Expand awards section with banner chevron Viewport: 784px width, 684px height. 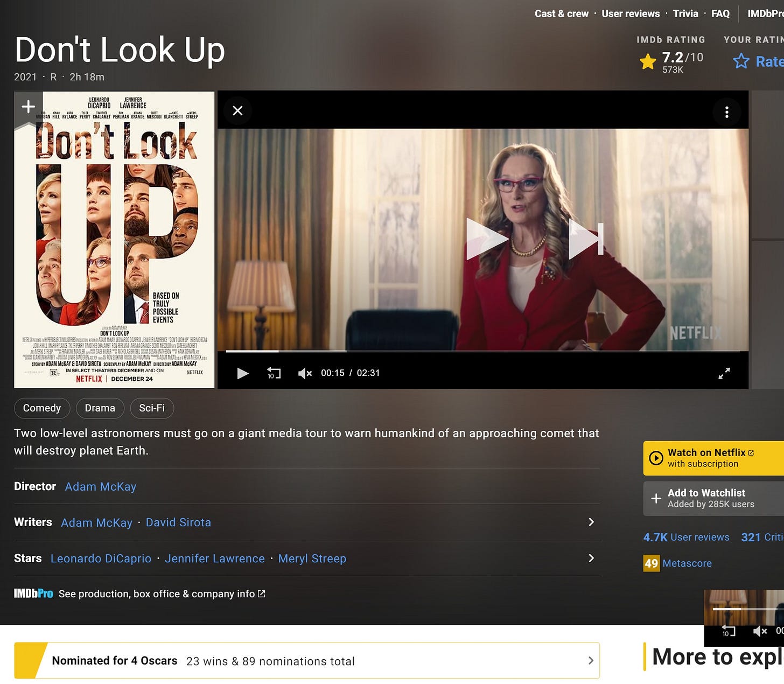click(591, 660)
